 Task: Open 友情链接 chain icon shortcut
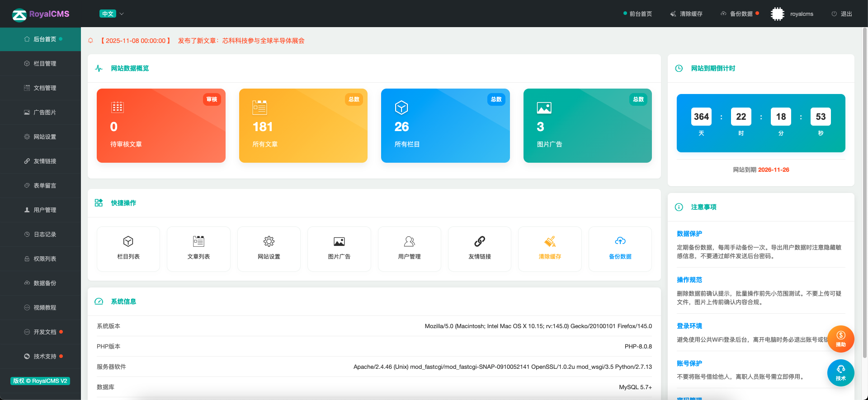pyautogui.click(x=480, y=241)
